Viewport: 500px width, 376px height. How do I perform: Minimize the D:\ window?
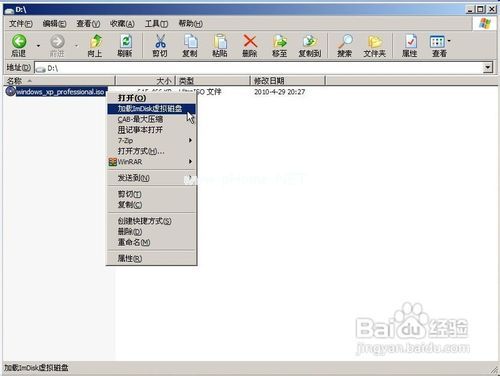tap(470, 9)
